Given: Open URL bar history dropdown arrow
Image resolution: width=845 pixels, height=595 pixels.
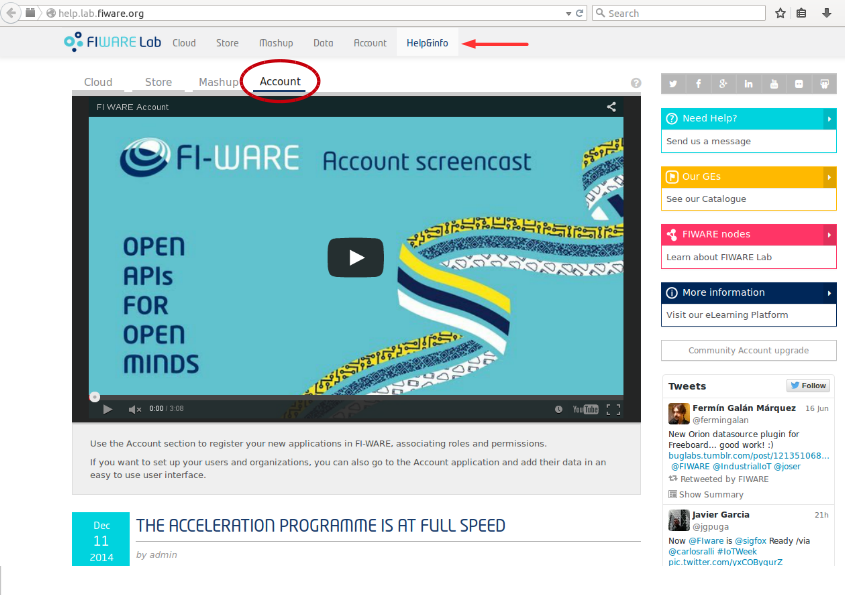Looking at the screenshot, I should (568, 13).
